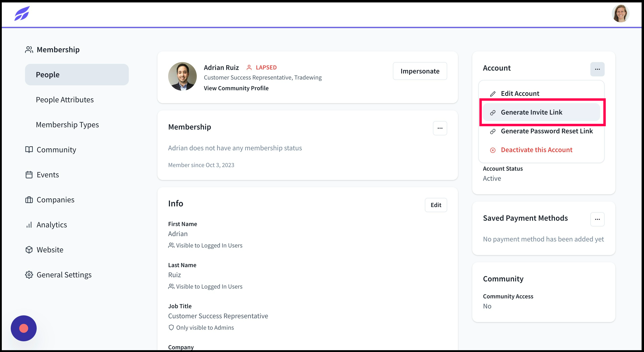Open General Settings
This screenshot has height=352, width=644.
(64, 275)
